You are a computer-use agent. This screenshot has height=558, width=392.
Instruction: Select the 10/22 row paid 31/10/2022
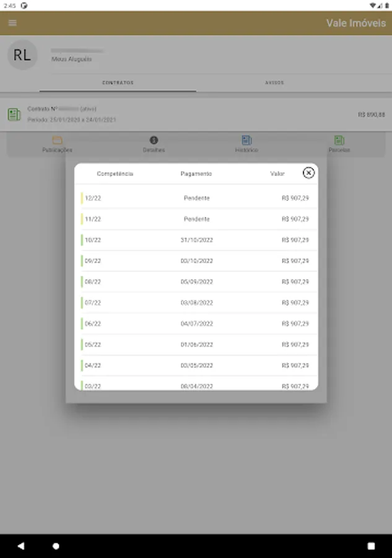point(196,240)
